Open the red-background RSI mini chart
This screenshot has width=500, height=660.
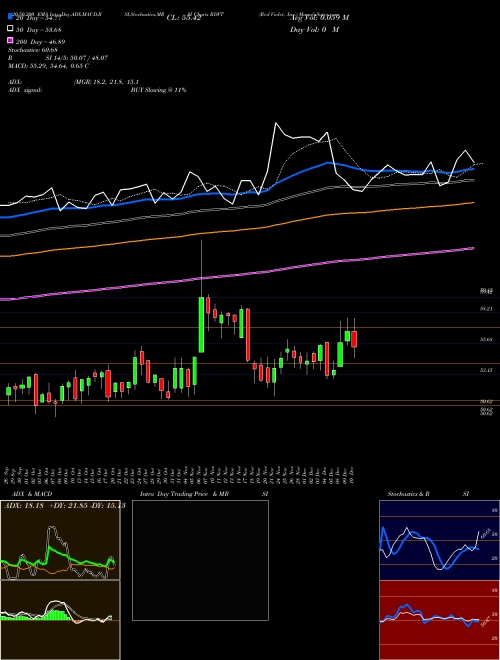[439, 620]
